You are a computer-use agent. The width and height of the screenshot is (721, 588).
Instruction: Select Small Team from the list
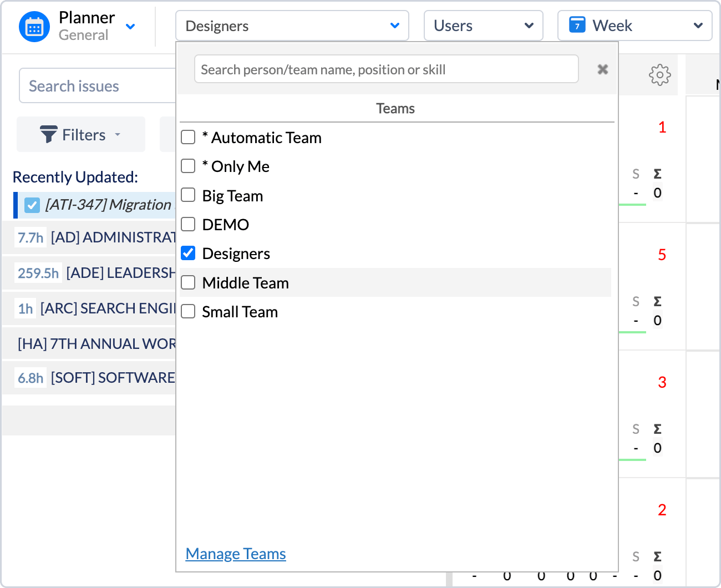(240, 312)
